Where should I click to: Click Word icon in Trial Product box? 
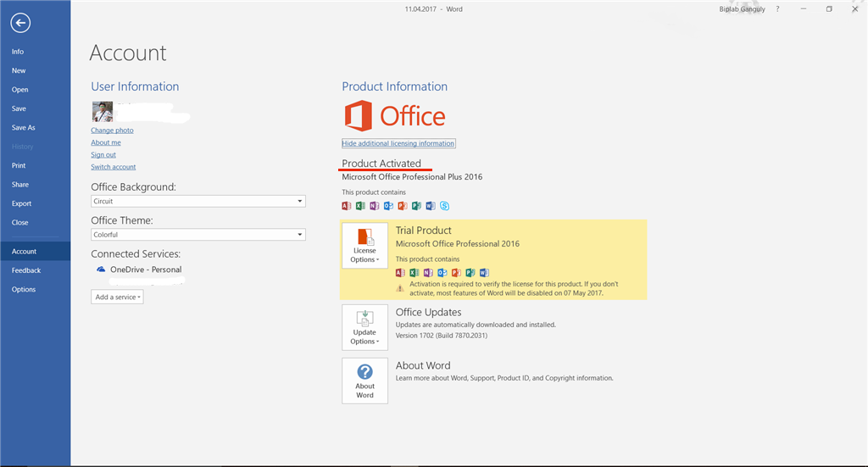coord(484,272)
